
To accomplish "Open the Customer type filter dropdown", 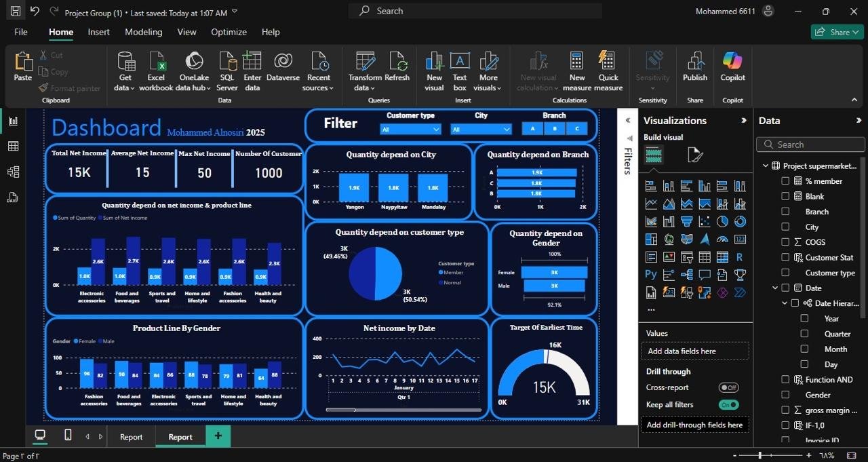I will (410, 129).
